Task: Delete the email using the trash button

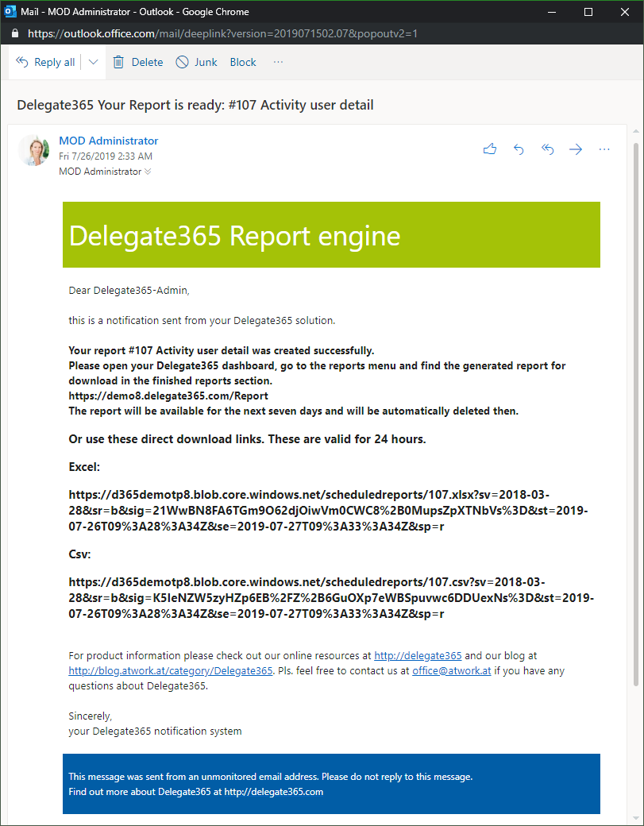Action: point(137,62)
